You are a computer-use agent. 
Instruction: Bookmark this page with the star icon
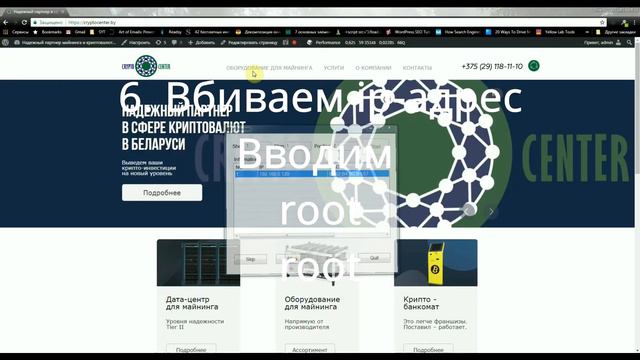pos(602,22)
